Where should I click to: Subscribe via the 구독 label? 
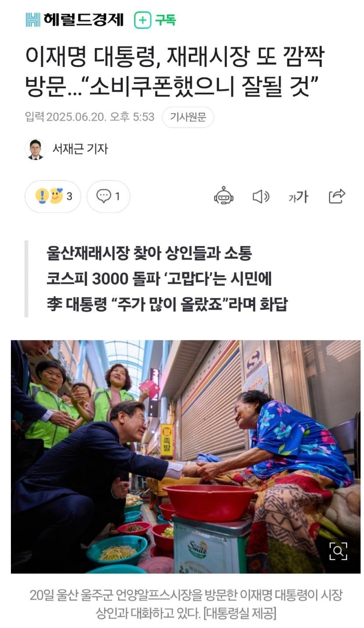pyautogui.click(x=165, y=20)
